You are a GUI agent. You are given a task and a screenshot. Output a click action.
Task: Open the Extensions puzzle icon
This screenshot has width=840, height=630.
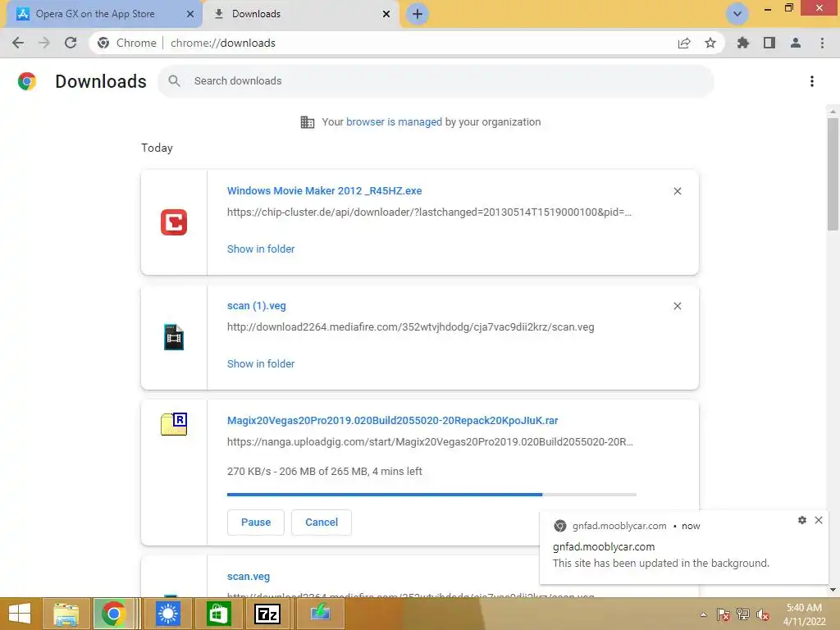click(743, 43)
